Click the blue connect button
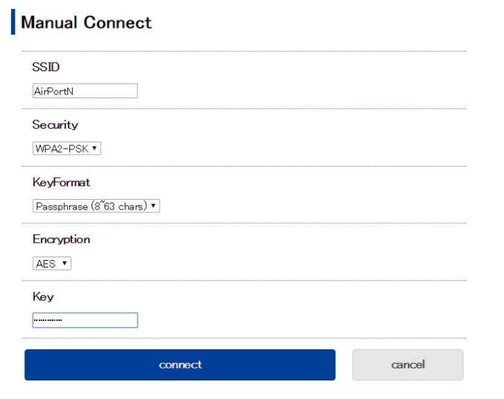Image resolution: width=504 pixels, height=399 pixels. click(x=180, y=365)
